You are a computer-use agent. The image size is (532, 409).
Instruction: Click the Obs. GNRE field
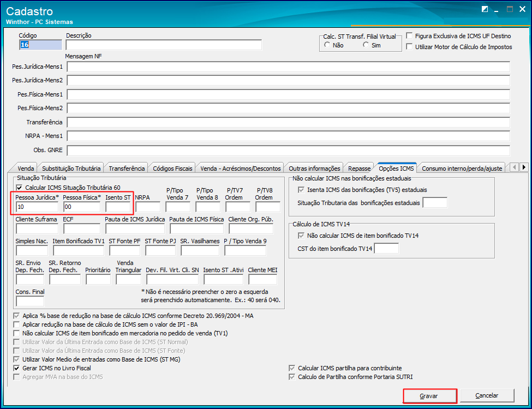point(289,150)
